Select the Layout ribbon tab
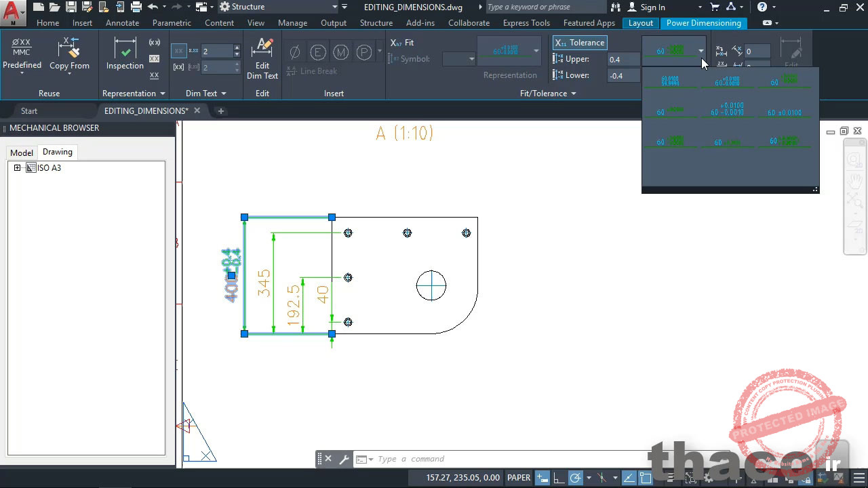Screen dimensions: 868x488 point(641,23)
